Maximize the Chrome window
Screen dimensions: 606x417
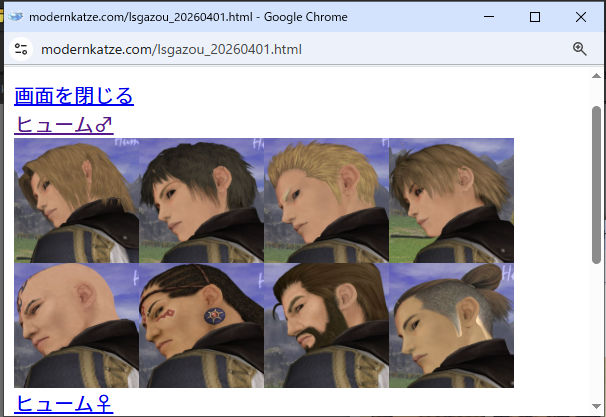(x=534, y=17)
